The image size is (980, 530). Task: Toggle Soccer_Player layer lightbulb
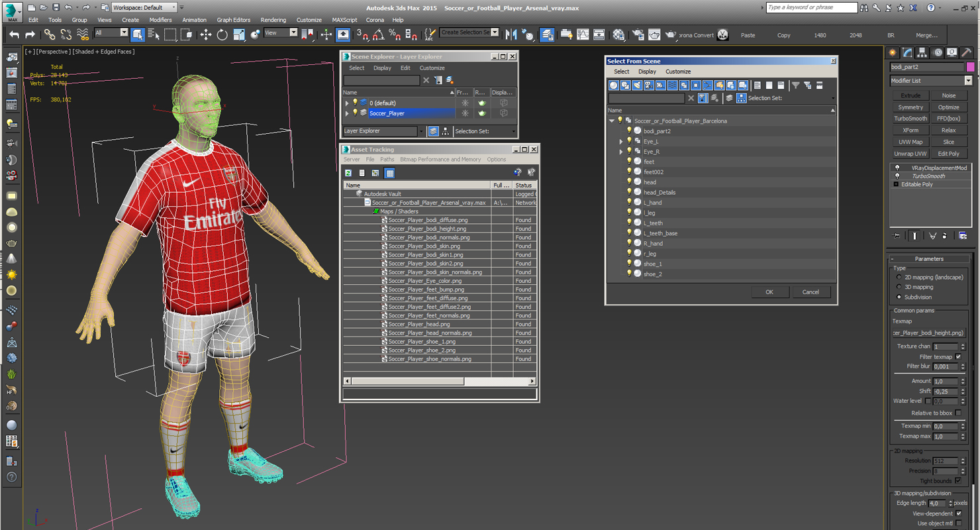point(355,113)
